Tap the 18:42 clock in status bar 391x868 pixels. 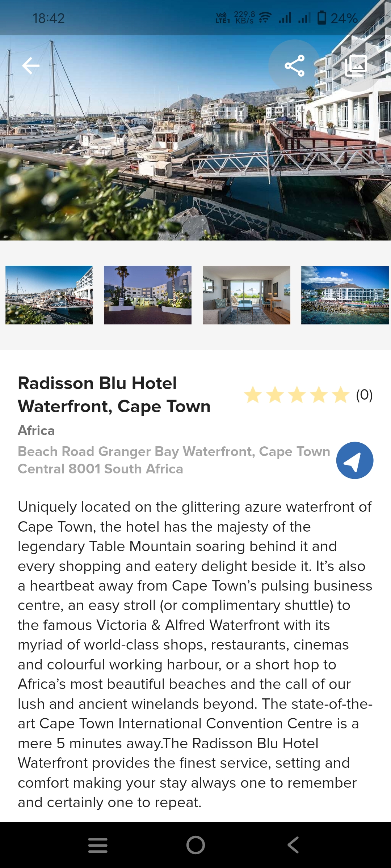pos(49,18)
